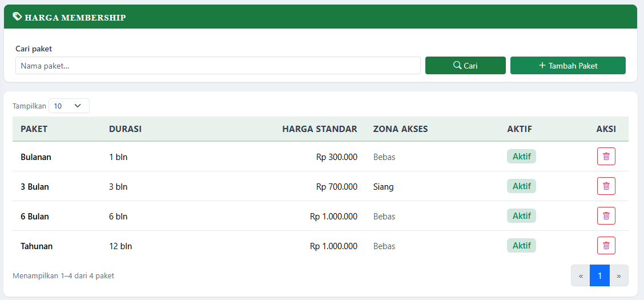The width and height of the screenshot is (644, 300).
Task: Open the Tampilkan rows-per-page dropdown
Action: pyautogui.click(x=69, y=106)
